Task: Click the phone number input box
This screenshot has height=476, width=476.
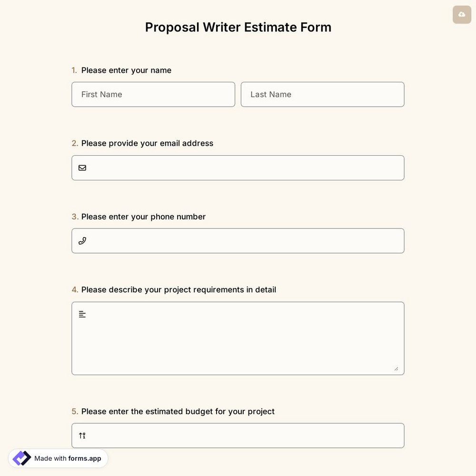Action: [x=238, y=240]
